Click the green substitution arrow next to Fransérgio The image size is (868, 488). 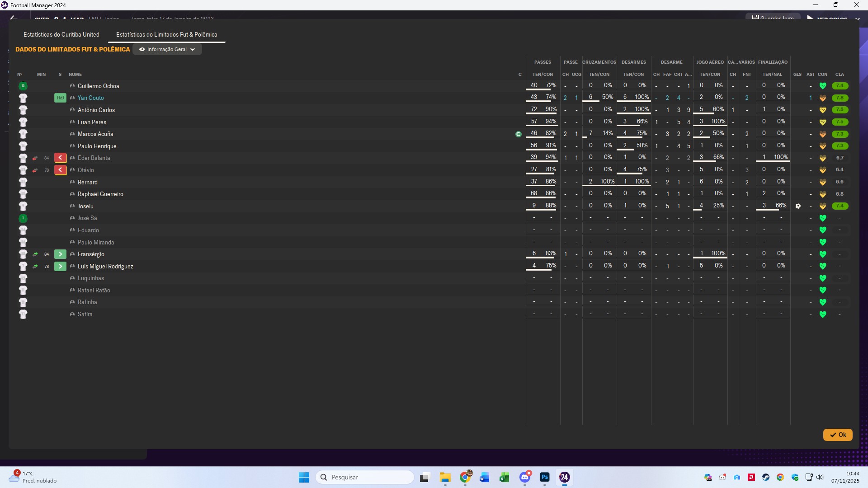click(60, 254)
